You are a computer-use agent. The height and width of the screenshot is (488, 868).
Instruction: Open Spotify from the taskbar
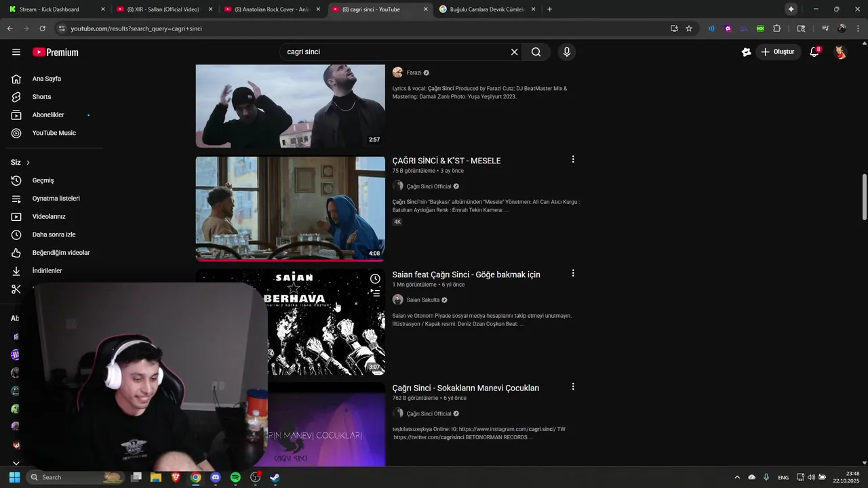click(x=235, y=477)
